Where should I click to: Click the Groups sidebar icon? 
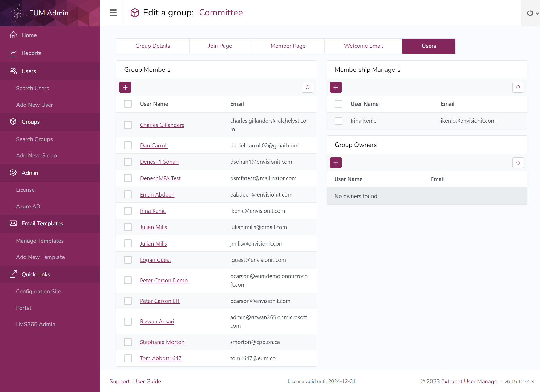[13, 122]
